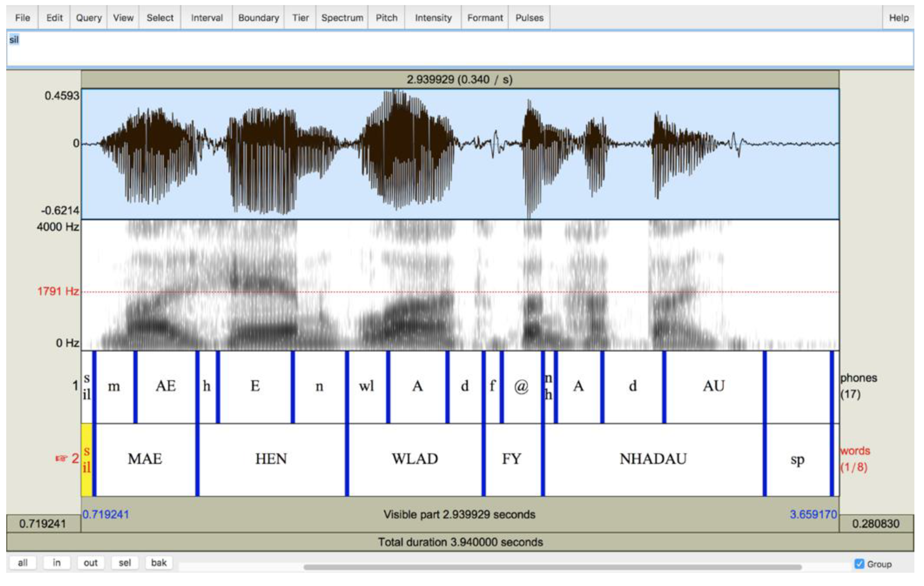
Task: Open the Boundary menu
Action: pyautogui.click(x=258, y=18)
